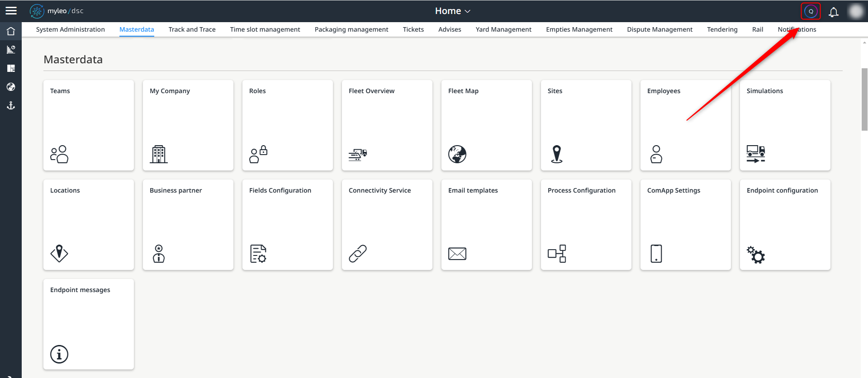Open Empties Management tab
This screenshot has height=378, width=868.
[x=579, y=29]
